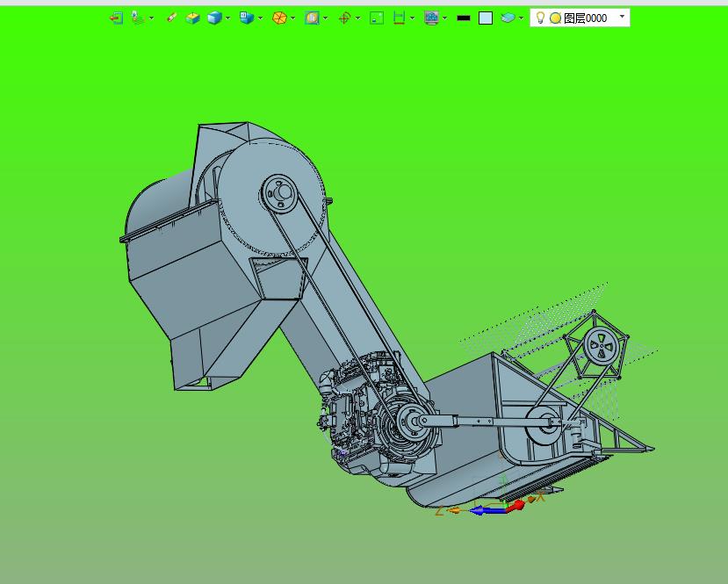728x584 pixels.
Task: Click the blue axis arrow of triad
Action: click(x=487, y=510)
